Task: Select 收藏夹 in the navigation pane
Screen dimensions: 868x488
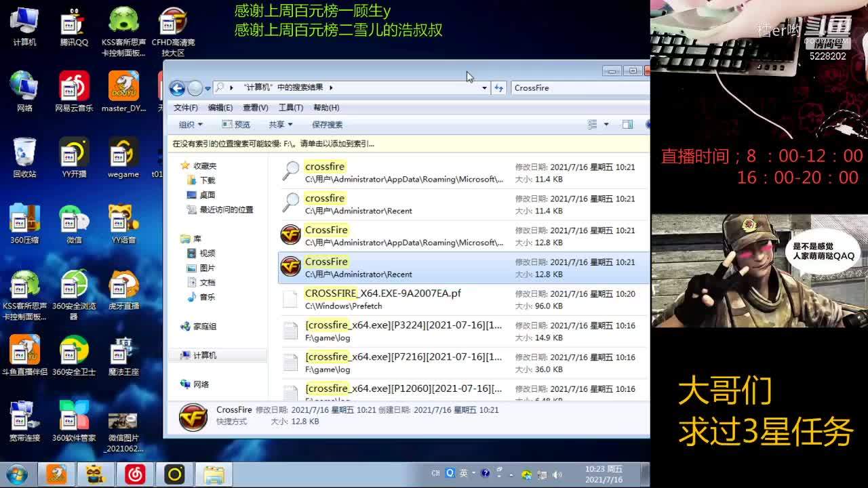Action: tap(198, 166)
